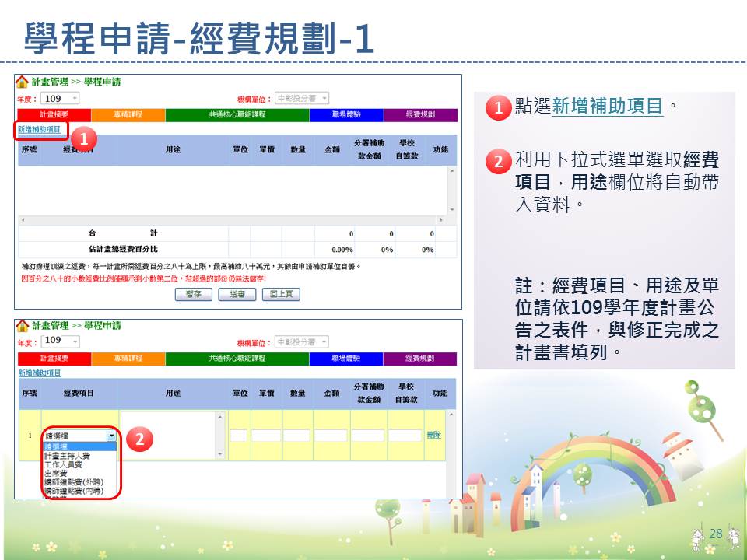This screenshot has height=560, width=747.
Task: Go to blue 職場體驗 tab in lower screenshot
Action: coord(345,359)
